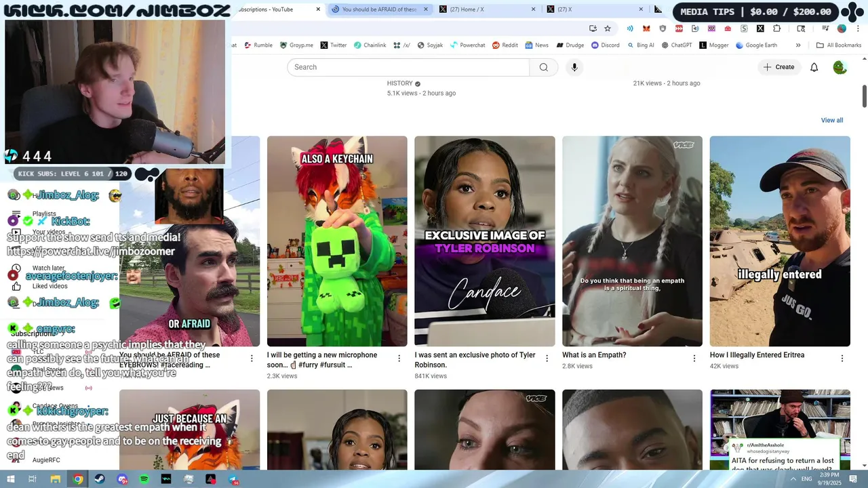Open the Drudge bookmark
This screenshot has width=868, height=488.
[x=570, y=45]
